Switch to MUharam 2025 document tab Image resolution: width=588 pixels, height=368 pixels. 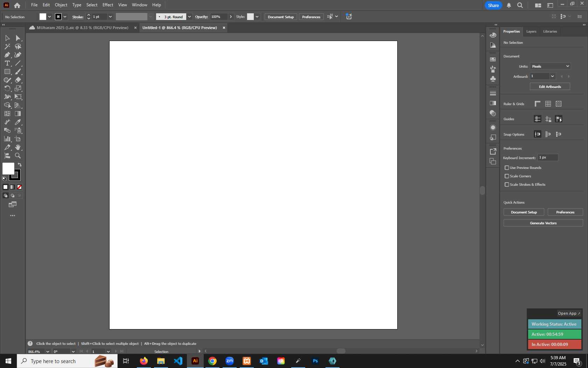(x=82, y=28)
